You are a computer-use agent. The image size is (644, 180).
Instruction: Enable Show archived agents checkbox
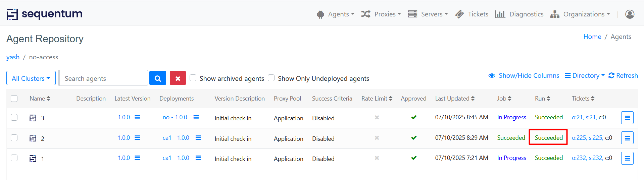point(193,78)
